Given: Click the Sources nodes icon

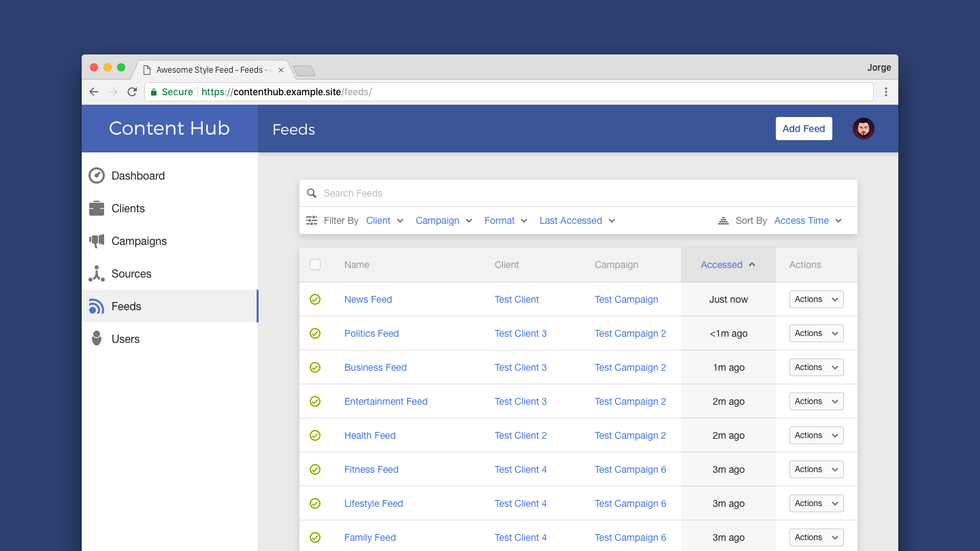Looking at the screenshot, I should coord(97,273).
